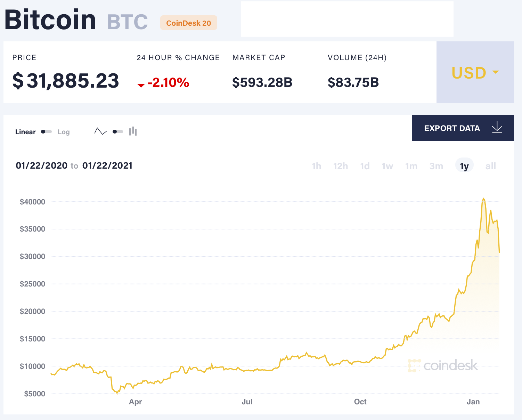Enable Log scale by clicking Log
The width and height of the screenshot is (522, 420).
point(64,132)
